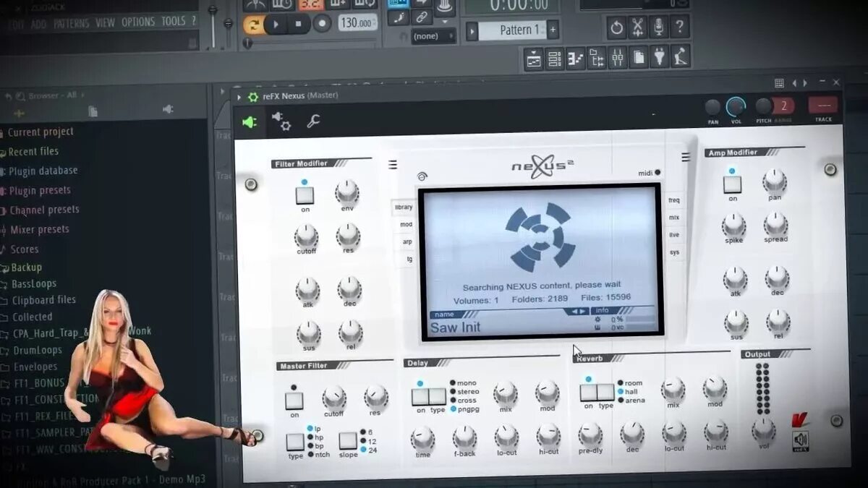Viewport: 868px width, 488px height.
Task: Open pattern menu arrow left of Pattern 1
Action: 472,30
